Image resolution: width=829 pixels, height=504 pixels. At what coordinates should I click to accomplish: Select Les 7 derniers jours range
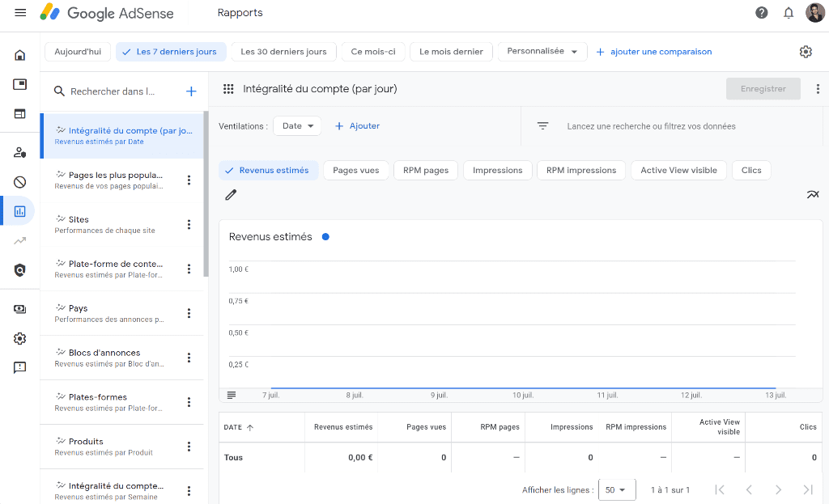tap(171, 52)
